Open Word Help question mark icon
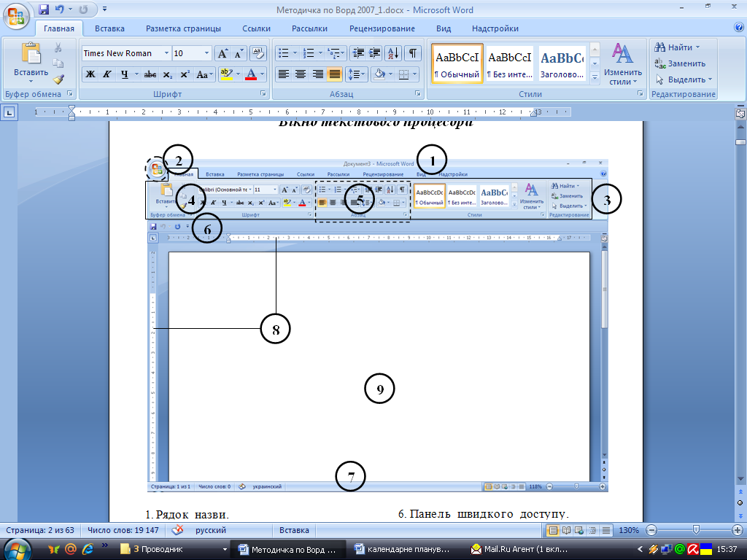The image size is (747, 560). click(739, 28)
